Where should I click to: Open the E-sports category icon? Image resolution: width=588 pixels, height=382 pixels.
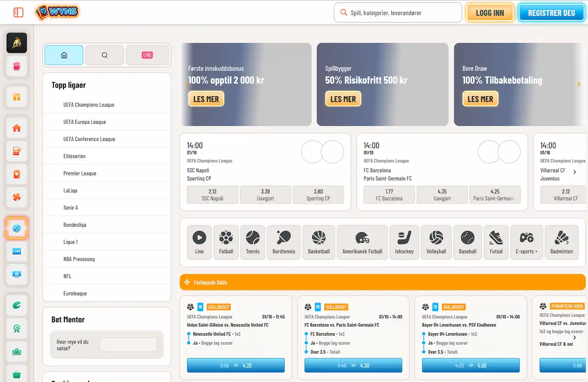coord(526,242)
